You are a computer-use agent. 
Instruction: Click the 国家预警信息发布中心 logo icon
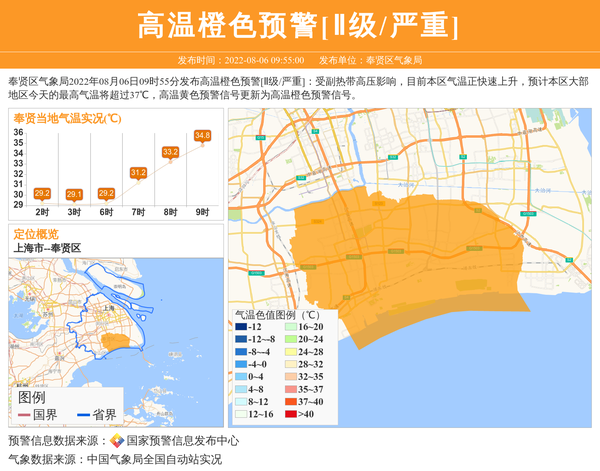pyautogui.click(x=117, y=441)
